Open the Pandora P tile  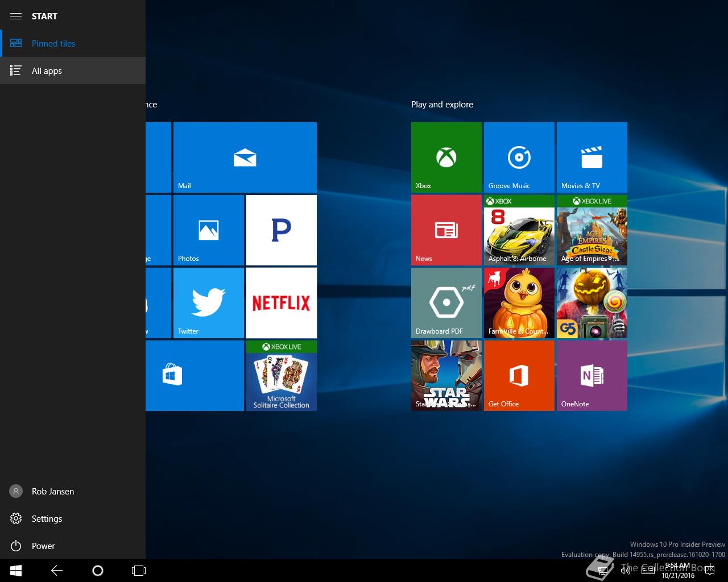tap(282, 230)
